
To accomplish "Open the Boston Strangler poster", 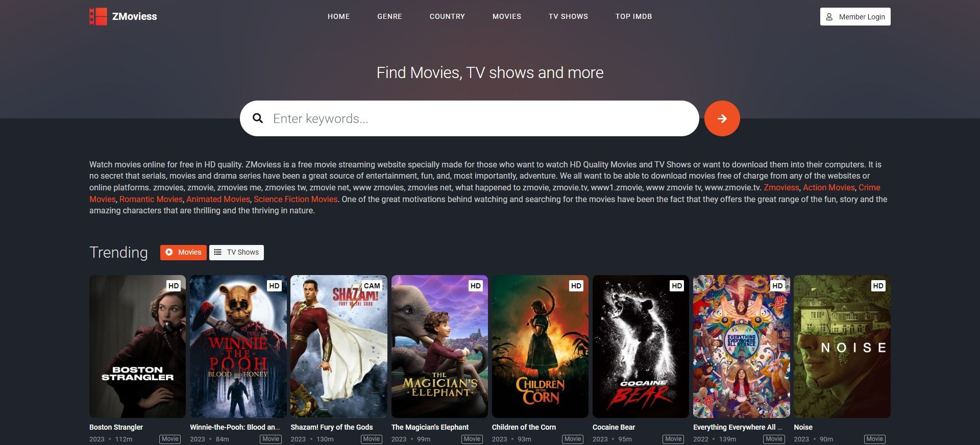I will [x=137, y=347].
